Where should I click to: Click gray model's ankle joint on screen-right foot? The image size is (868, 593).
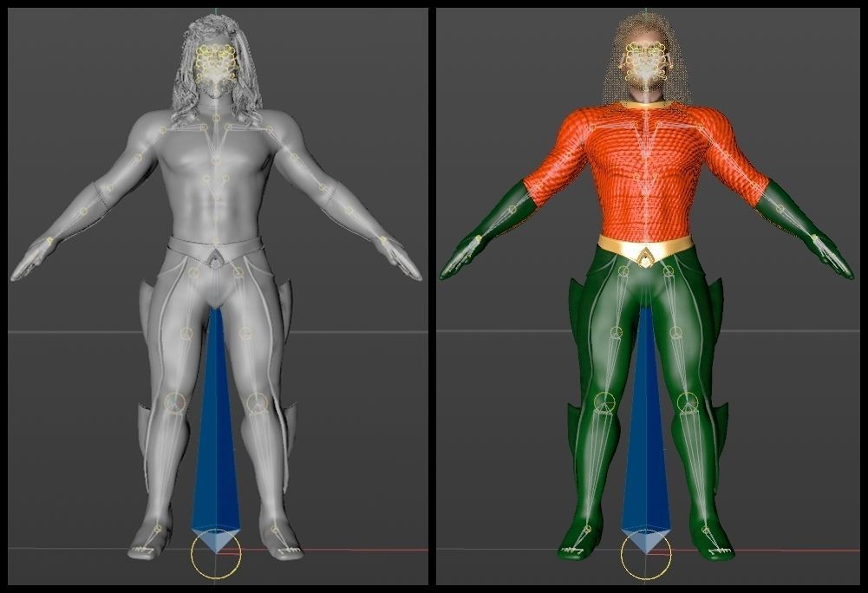pyautogui.click(x=274, y=530)
